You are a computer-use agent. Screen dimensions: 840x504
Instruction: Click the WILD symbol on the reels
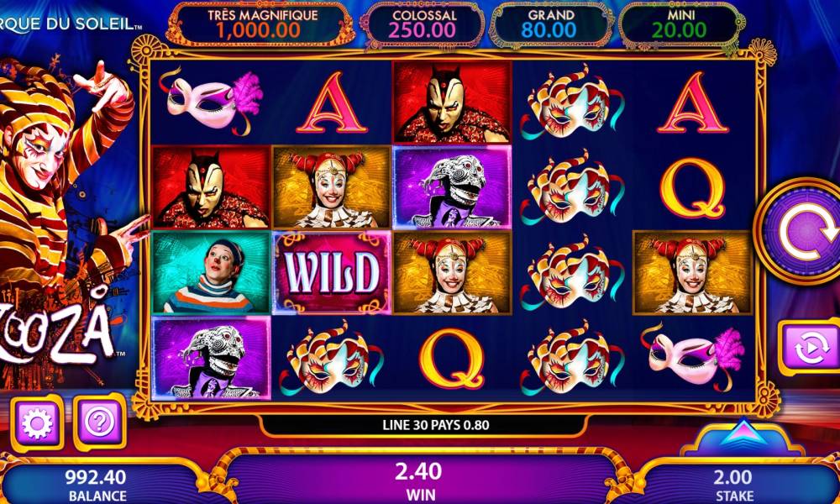[332, 273]
